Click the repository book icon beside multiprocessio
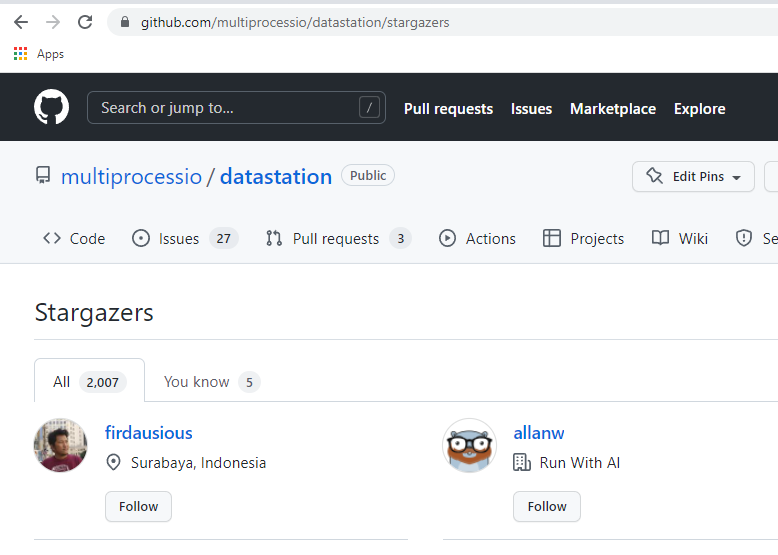The width and height of the screenshot is (778, 555). (43, 176)
